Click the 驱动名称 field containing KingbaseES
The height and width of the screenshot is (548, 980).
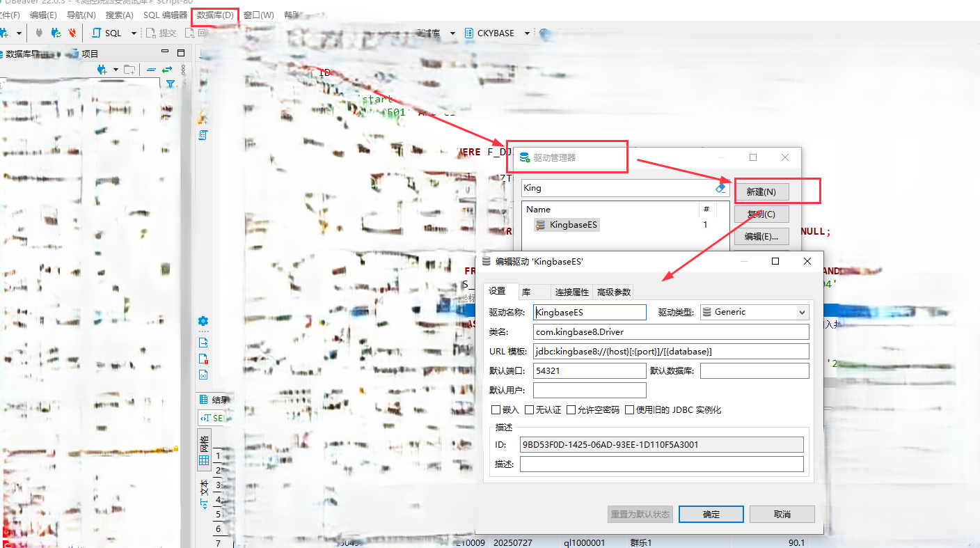point(590,313)
